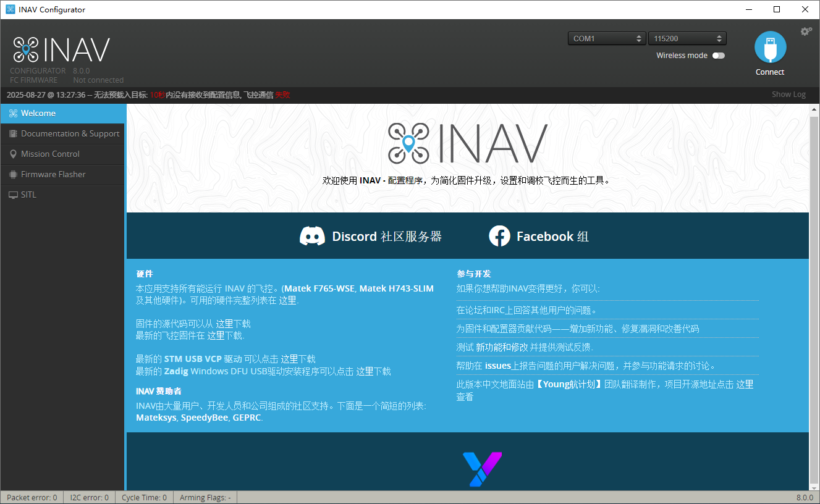
Task: Click the INAV Configurator title bar icon
Action: tap(11, 9)
